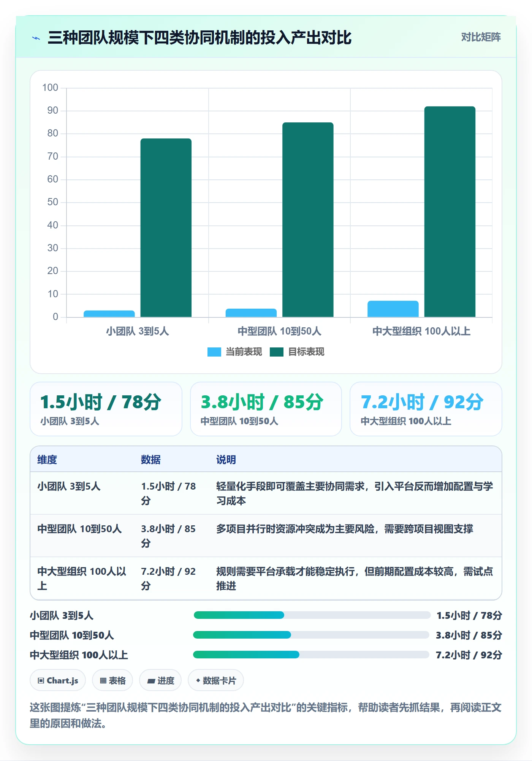Click the 说明 column header
This screenshot has height=761, width=532.
[x=226, y=460]
